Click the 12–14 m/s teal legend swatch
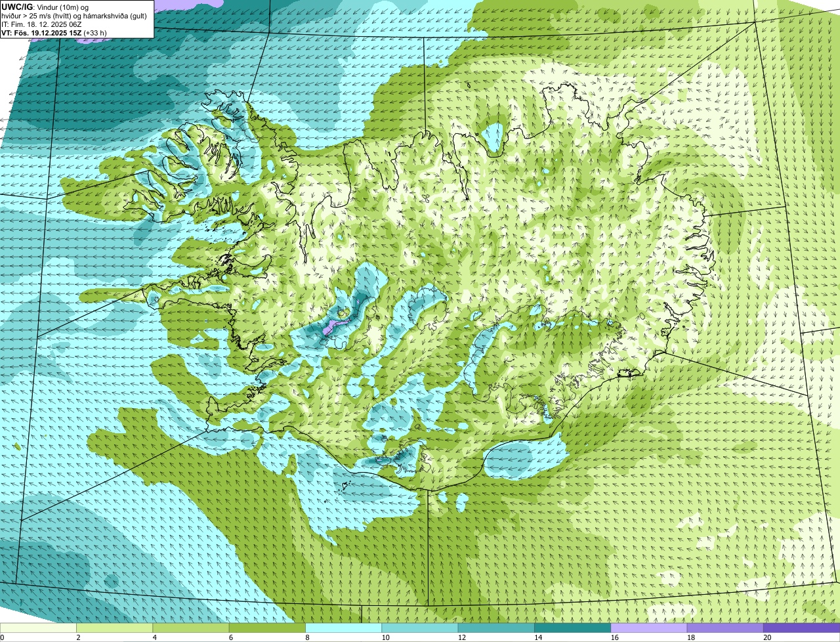 click(x=496, y=628)
